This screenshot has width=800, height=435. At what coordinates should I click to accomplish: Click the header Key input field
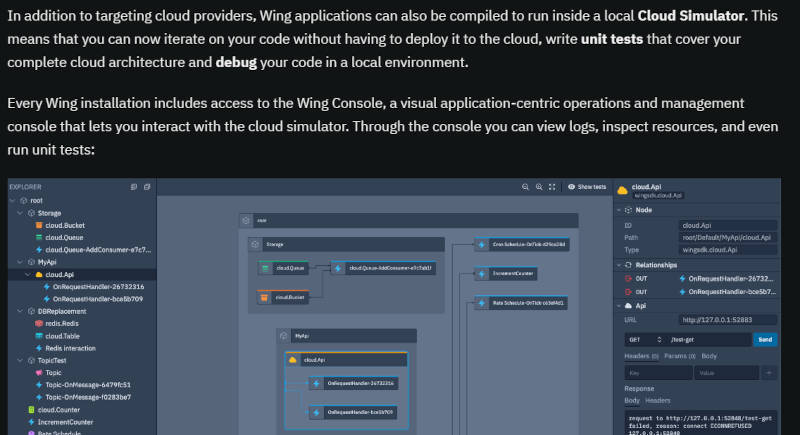pyautogui.click(x=658, y=373)
